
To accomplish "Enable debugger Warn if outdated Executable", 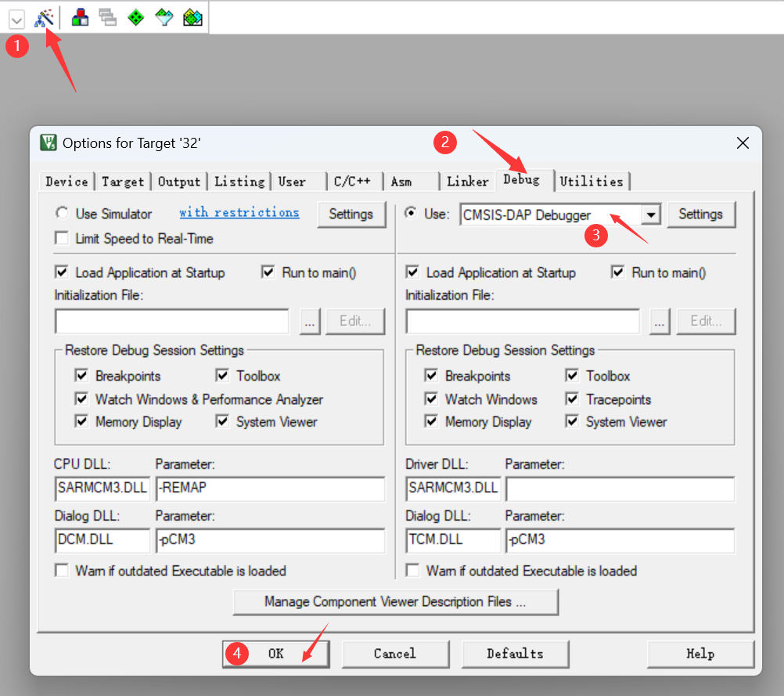I will (412, 571).
